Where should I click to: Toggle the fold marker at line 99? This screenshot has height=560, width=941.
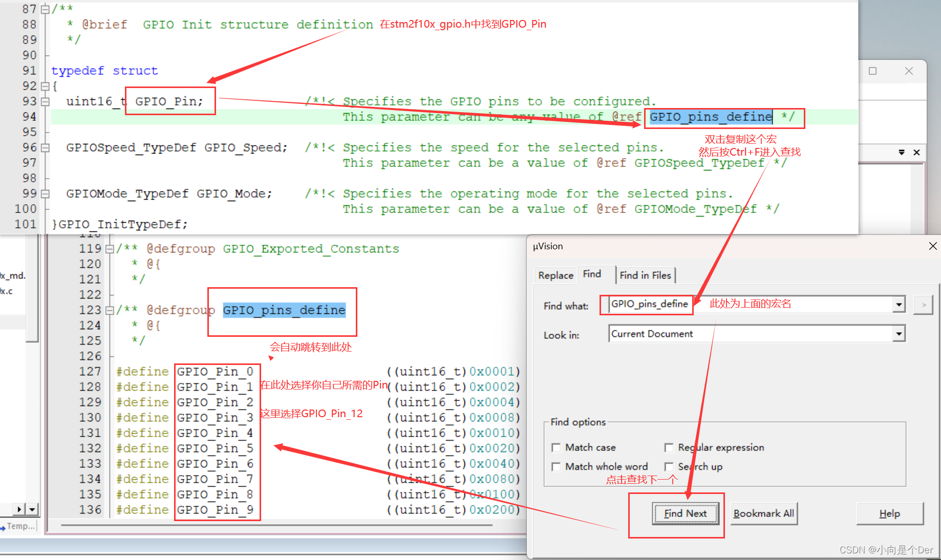(x=45, y=193)
